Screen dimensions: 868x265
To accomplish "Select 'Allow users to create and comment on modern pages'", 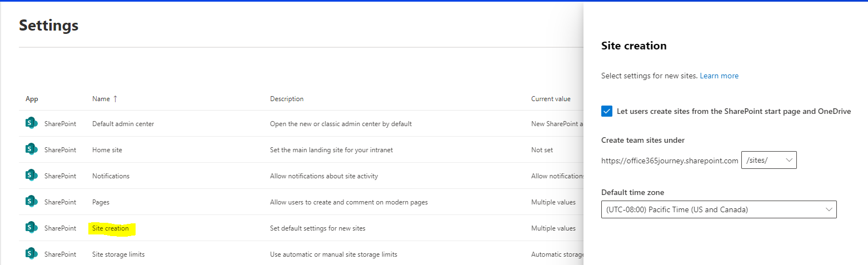I will coord(349,202).
